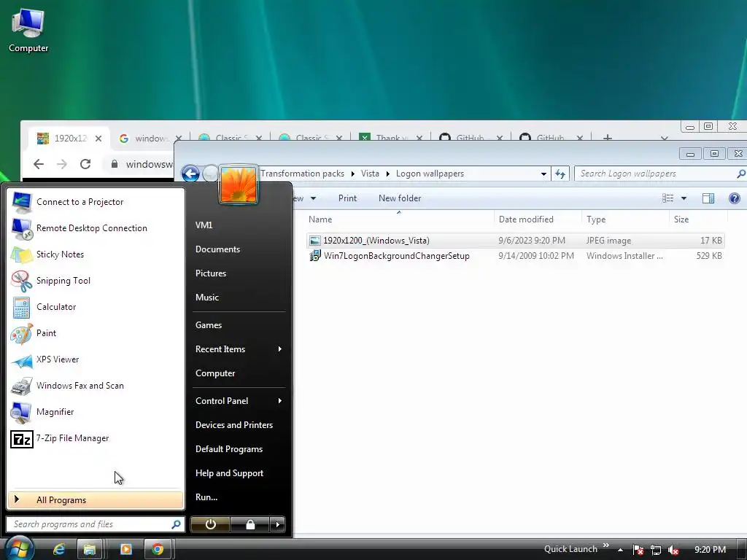747x560 pixels.
Task: Click the Start menu power button
Action: (210, 524)
